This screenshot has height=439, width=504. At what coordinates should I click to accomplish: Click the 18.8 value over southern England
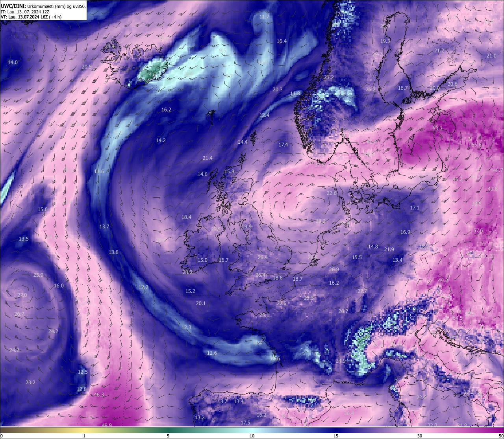tap(278, 278)
